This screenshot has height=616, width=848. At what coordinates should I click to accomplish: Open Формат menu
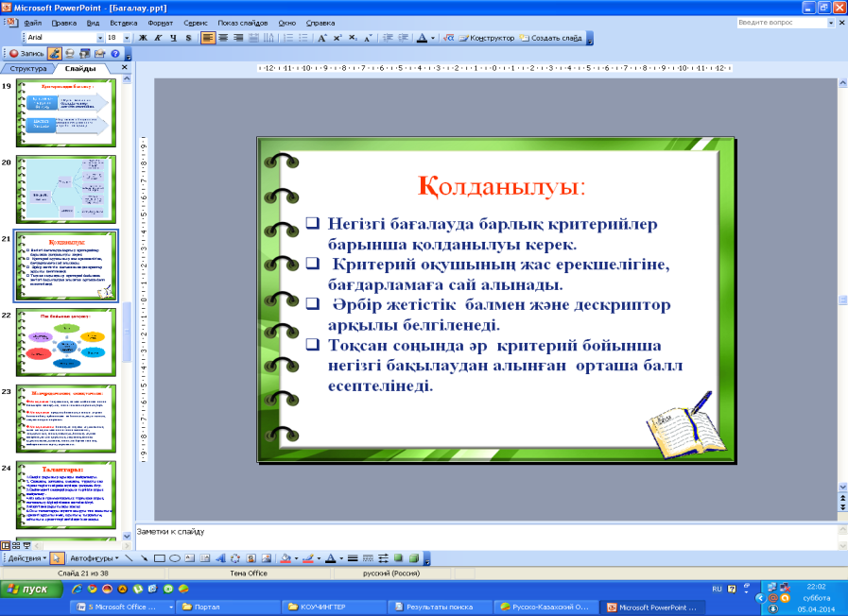pyautogui.click(x=160, y=24)
